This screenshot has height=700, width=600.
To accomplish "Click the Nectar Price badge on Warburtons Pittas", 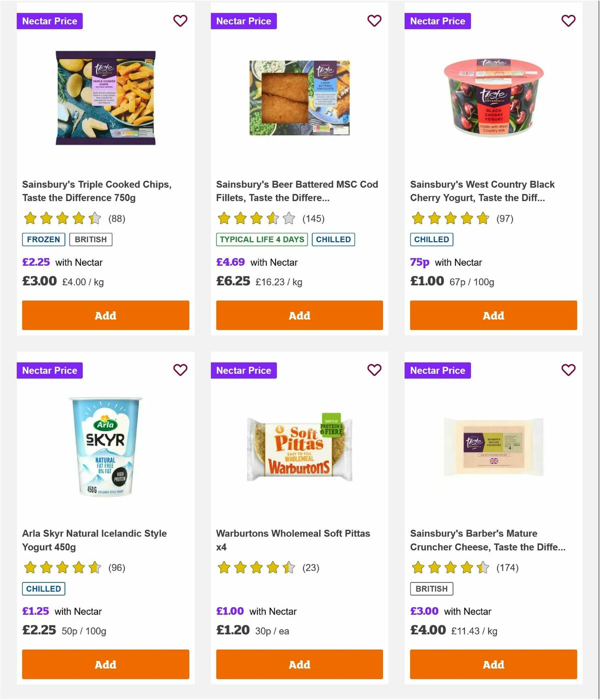I will (x=243, y=370).
